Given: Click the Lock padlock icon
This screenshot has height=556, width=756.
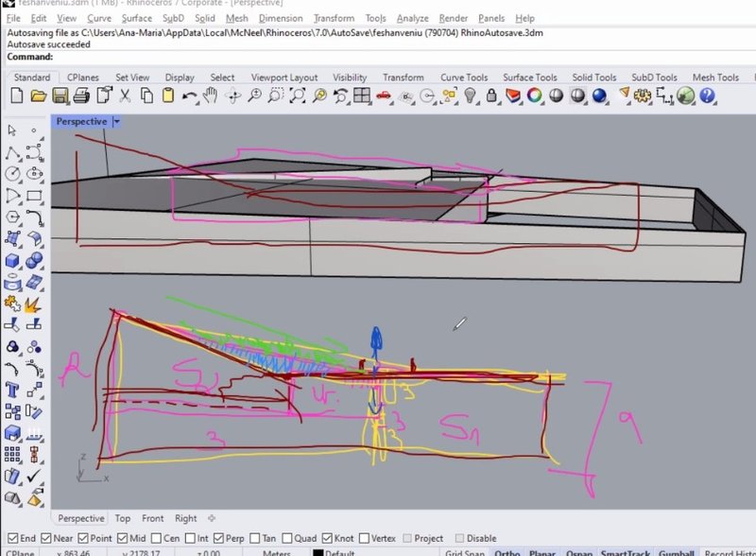Looking at the screenshot, I should 491,95.
